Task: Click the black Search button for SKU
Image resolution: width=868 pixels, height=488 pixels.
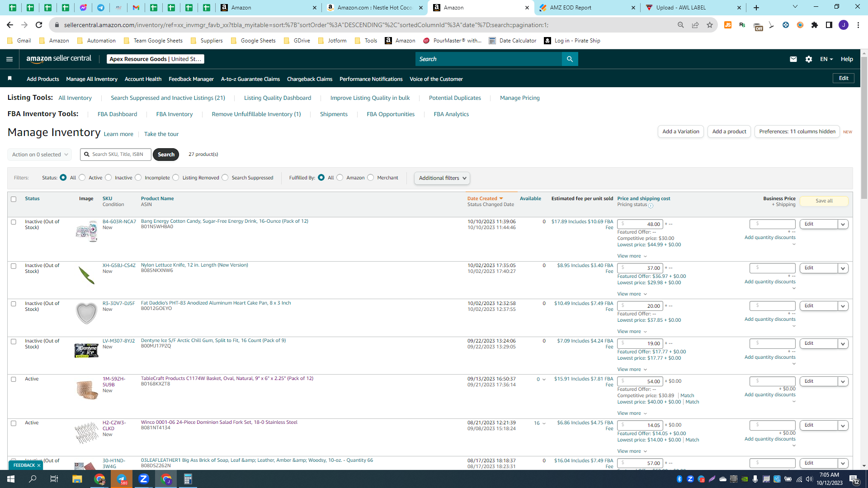Action: (x=166, y=155)
